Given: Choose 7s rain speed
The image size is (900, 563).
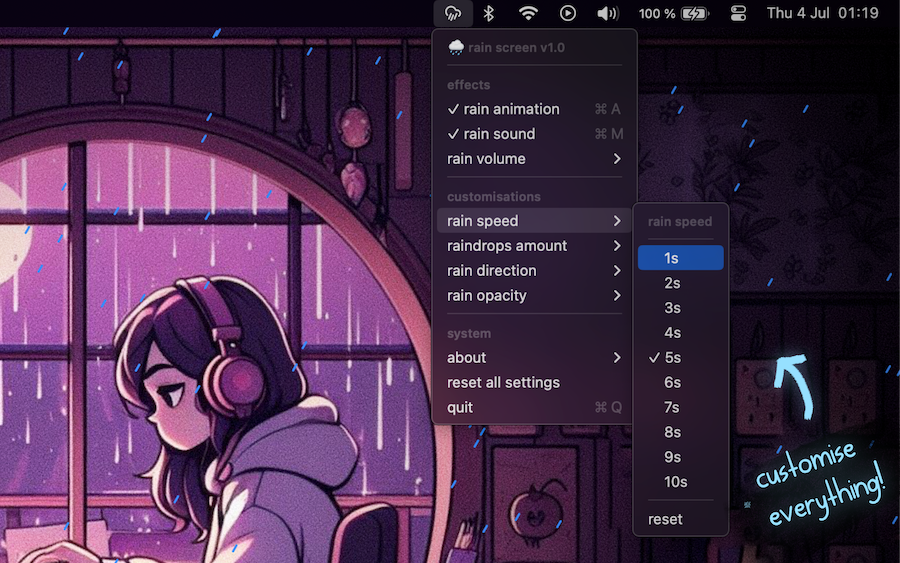Looking at the screenshot, I should pos(681,407).
